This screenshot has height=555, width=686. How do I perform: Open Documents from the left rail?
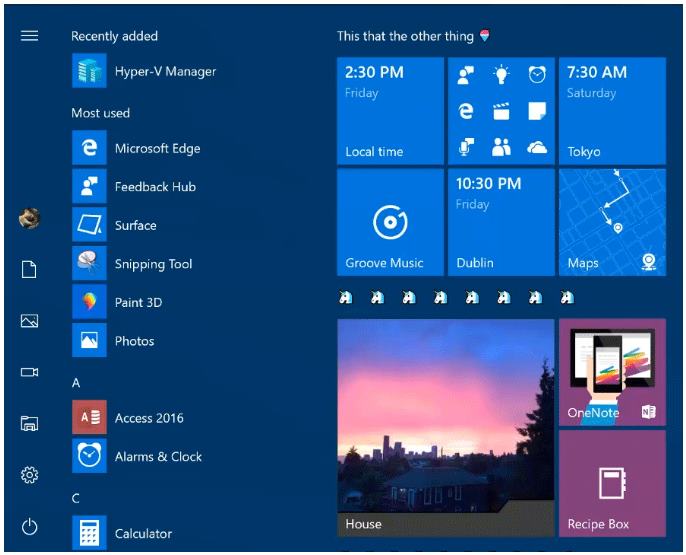(x=29, y=269)
